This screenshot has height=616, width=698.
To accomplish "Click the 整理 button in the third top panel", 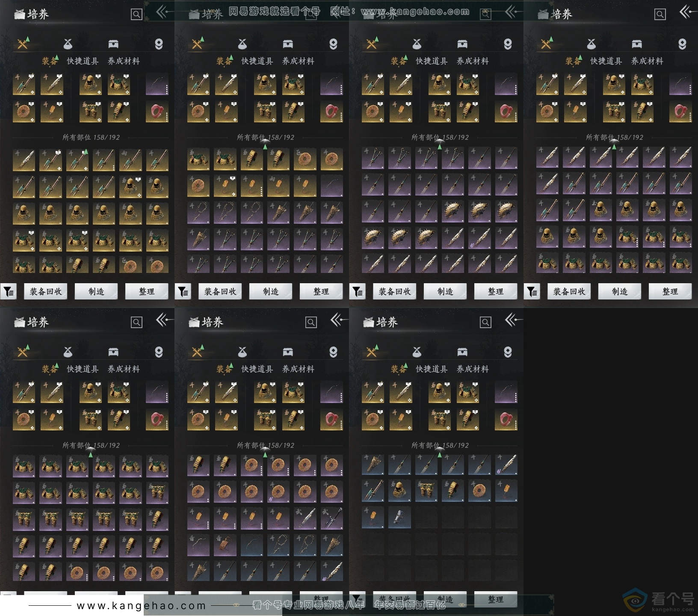I will pos(496,292).
